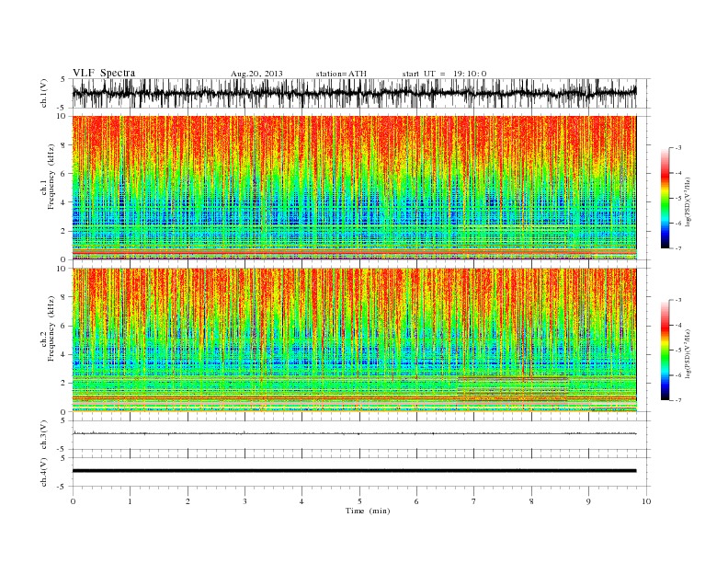This screenshot has width=728, height=563.
Task: Click the '-7' tick on ch.2 colorbar
Action: coord(677,400)
